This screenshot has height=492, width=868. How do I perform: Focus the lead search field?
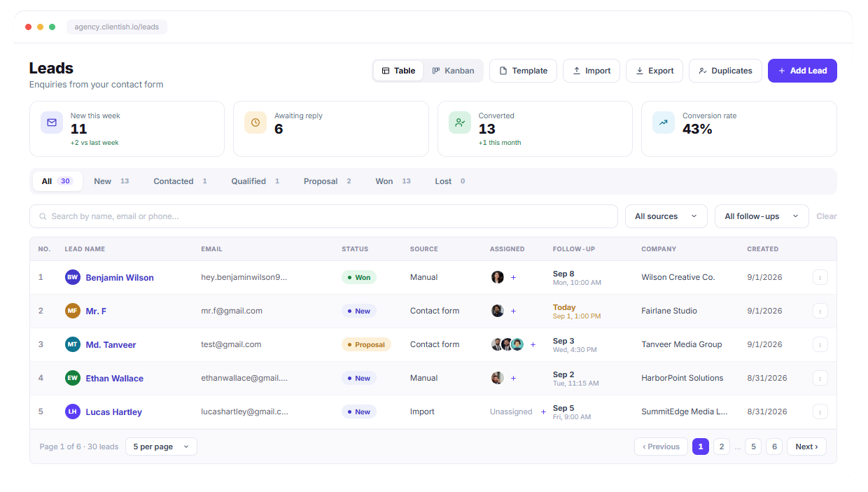tap(323, 216)
